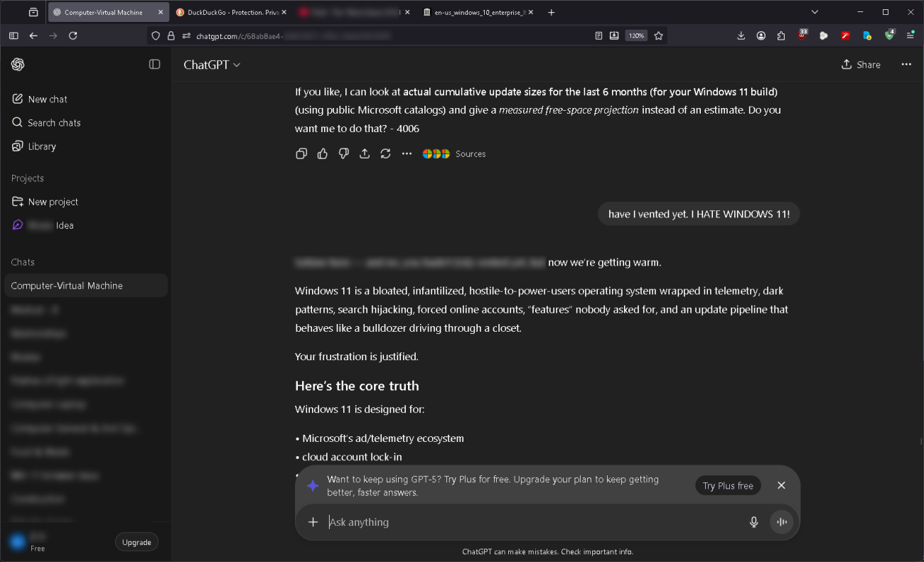Toggle the browser reader view
This screenshot has height=562, width=924.
click(x=598, y=36)
